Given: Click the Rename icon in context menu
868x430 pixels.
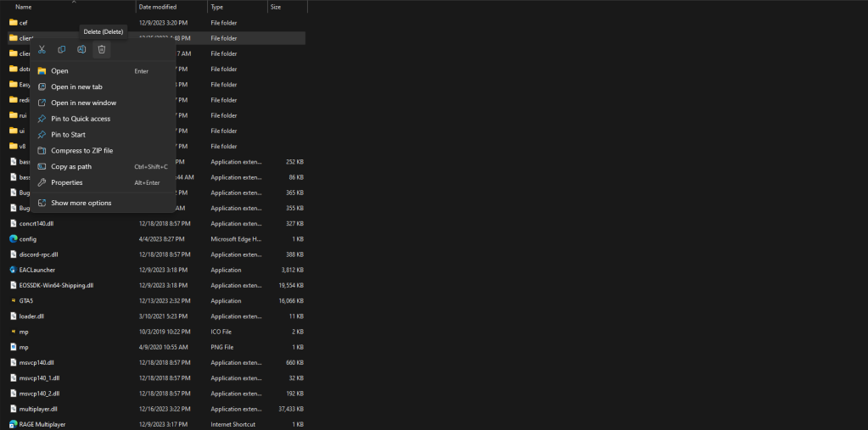Looking at the screenshot, I should point(81,50).
